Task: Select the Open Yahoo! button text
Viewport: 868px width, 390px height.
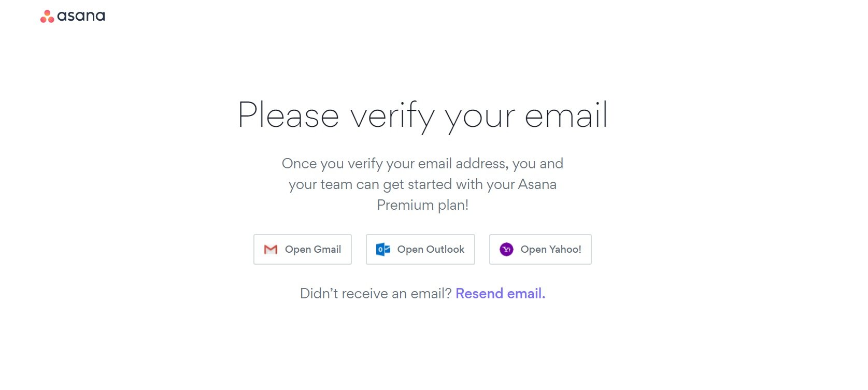Action: [x=551, y=250]
